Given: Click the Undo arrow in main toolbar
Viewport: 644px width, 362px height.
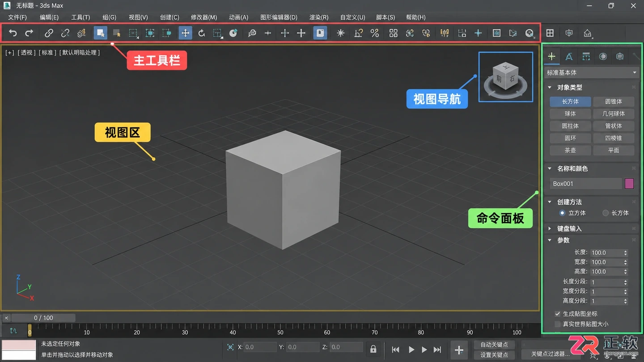Looking at the screenshot, I should pos(13,33).
